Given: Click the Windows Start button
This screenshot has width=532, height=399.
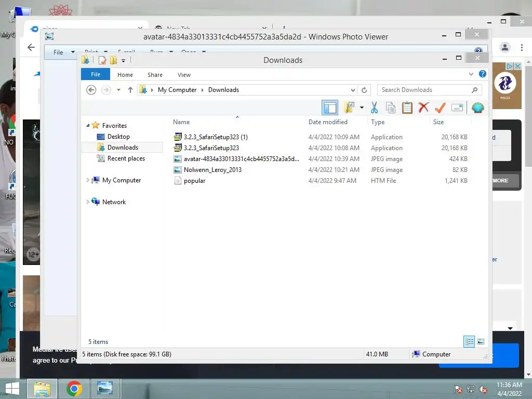Looking at the screenshot, I should pyautogui.click(x=12, y=389).
